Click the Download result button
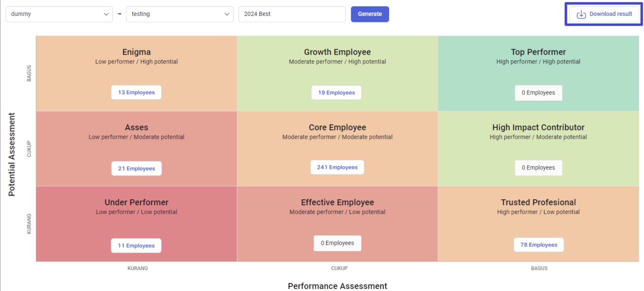 point(603,14)
